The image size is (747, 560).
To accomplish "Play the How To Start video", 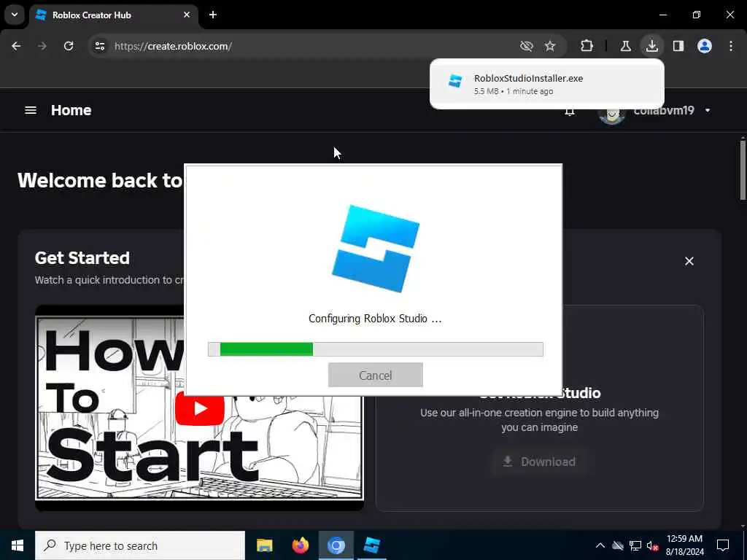I will pos(200,408).
